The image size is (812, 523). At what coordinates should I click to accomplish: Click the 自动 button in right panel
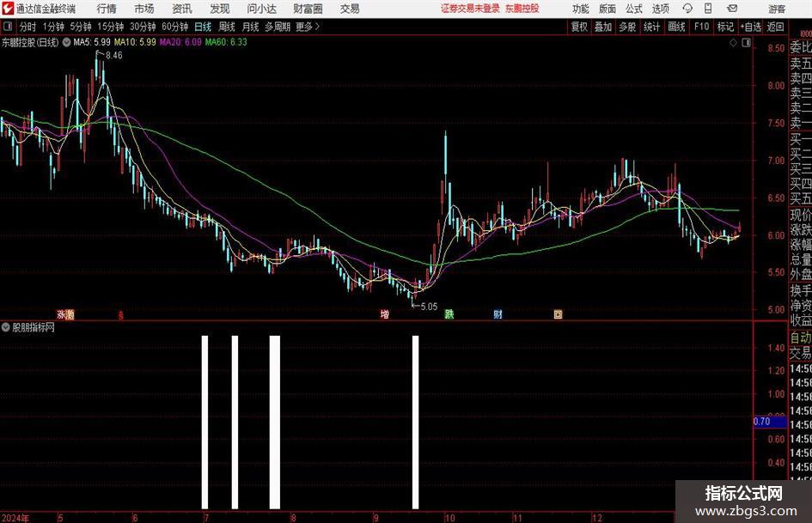(x=801, y=338)
